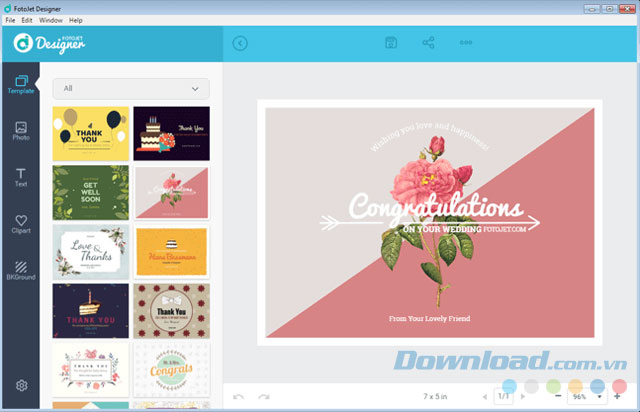The height and width of the screenshot is (412, 640).
Task: Share the design
Action: [x=428, y=42]
